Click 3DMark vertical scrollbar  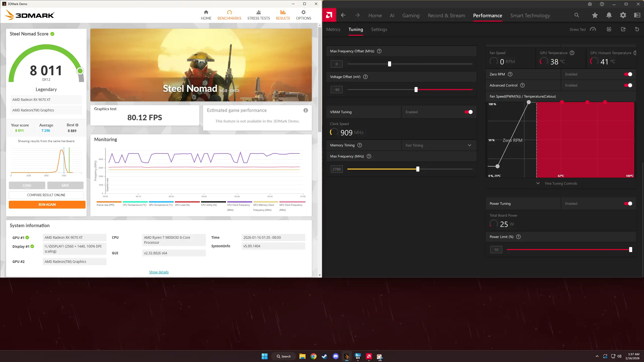(x=320, y=79)
